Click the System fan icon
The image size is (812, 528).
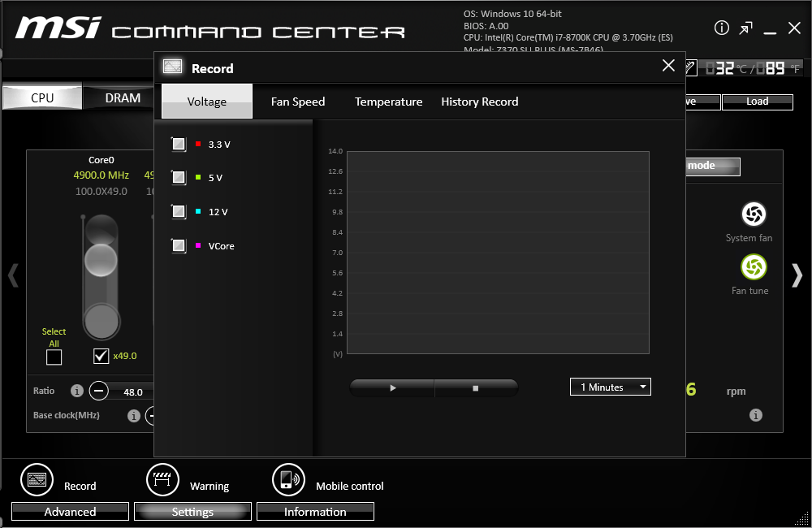(754, 214)
